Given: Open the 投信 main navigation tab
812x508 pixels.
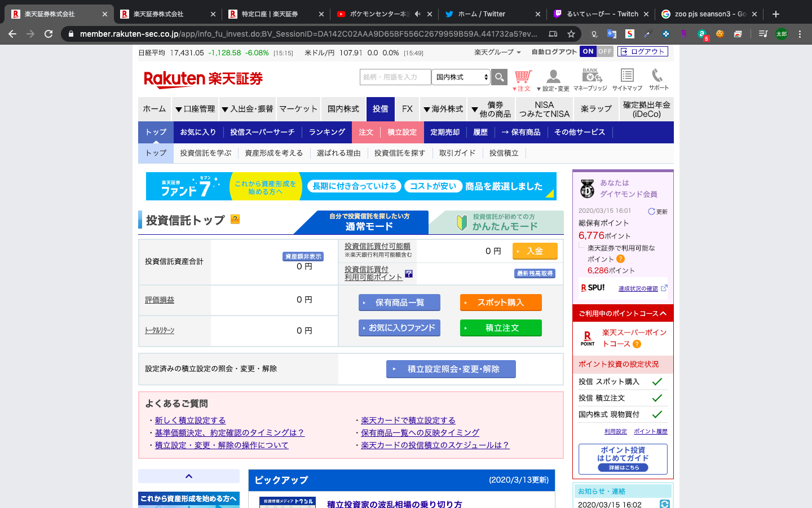Looking at the screenshot, I should click(x=381, y=109).
